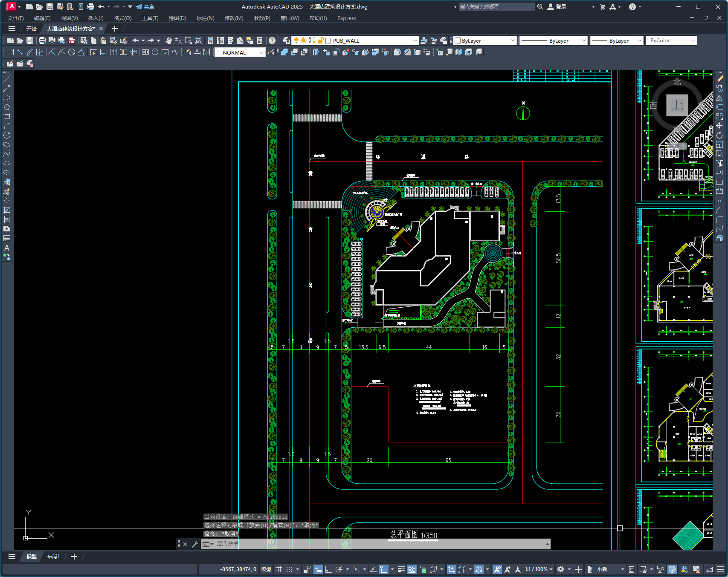Open the Layer Properties Manager icon

(286, 40)
